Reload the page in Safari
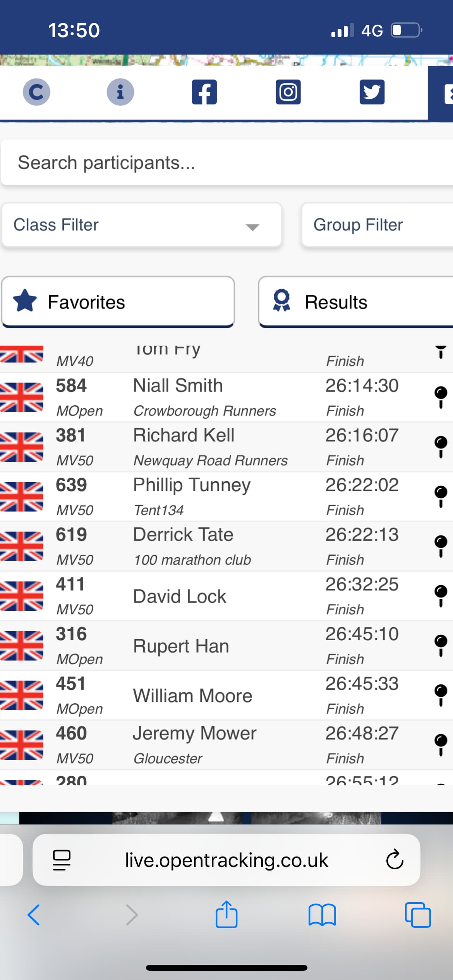The width and height of the screenshot is (453, 980). point(395,860)
